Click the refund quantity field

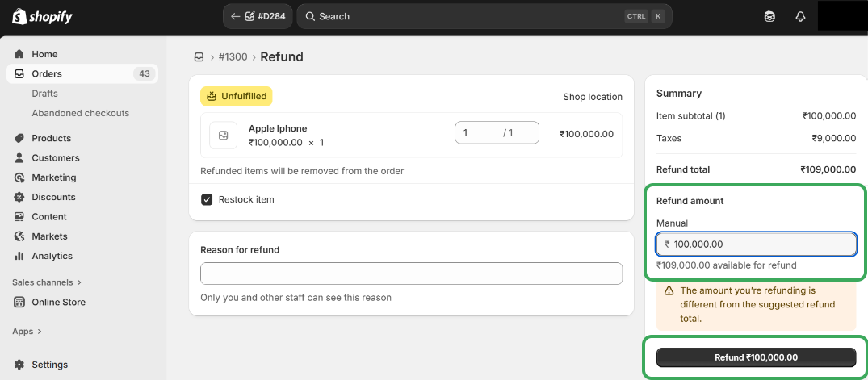[480, 132]
